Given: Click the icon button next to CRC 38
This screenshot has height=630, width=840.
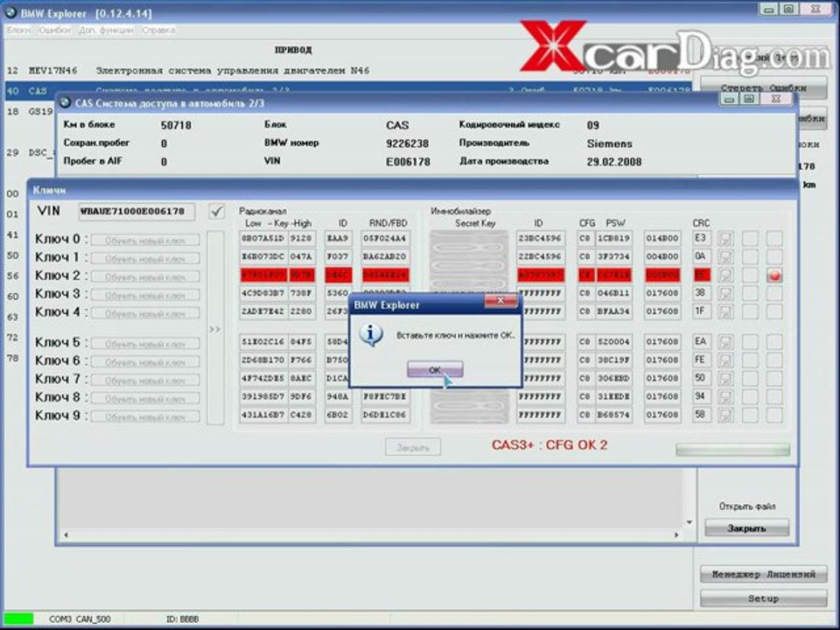Looking at the screenshot, I should pos(724,294).
